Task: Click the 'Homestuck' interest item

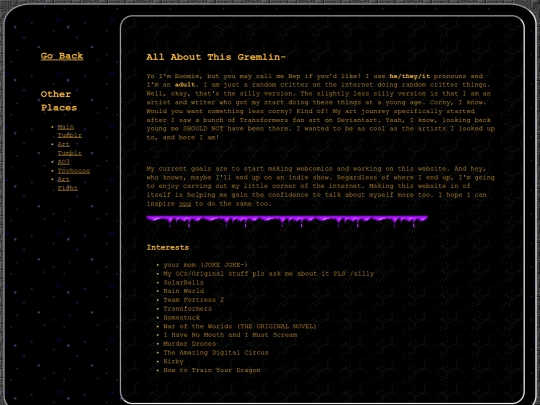Action: click(181, 318)
